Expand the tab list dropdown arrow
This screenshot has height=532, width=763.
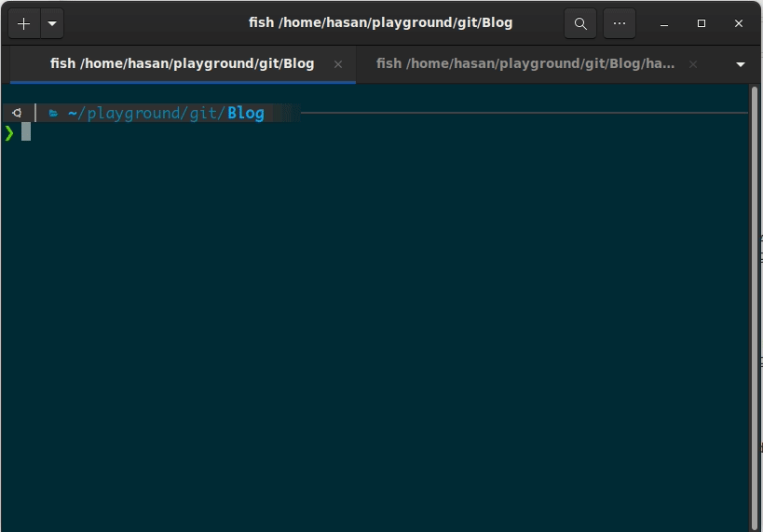[740, 64]
